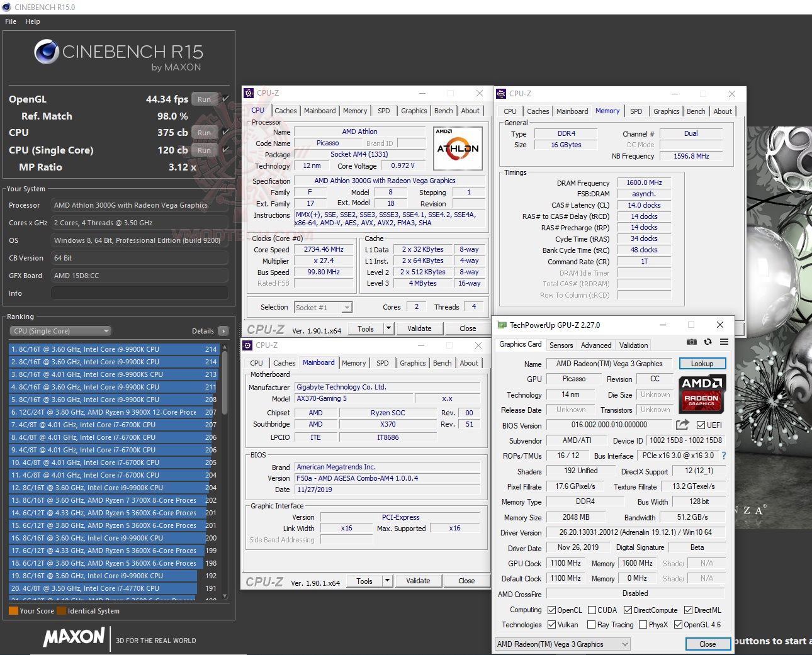Open the Memory tab in the Mainboard window
Image resolution: width=812 pixels, height=655 pixels.
click(x=354, y=363)
